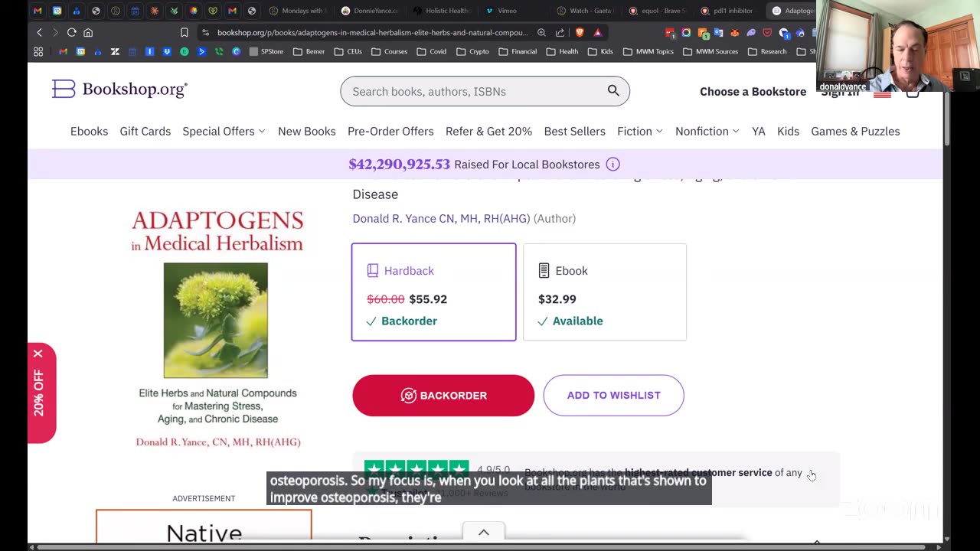
Task: Click the red BACKORDER button
Action: coord(443,396)
